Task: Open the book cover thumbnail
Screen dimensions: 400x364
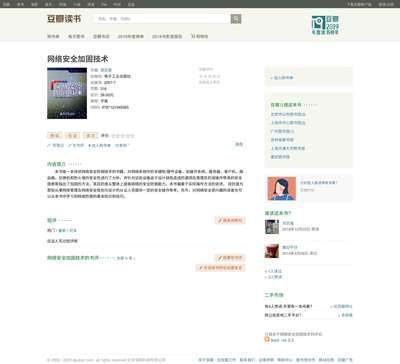Action: click(67, 93)
